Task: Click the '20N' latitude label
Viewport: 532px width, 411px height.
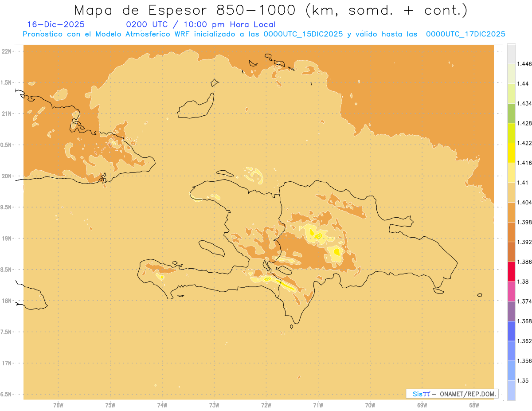Action: click(7, 176)
